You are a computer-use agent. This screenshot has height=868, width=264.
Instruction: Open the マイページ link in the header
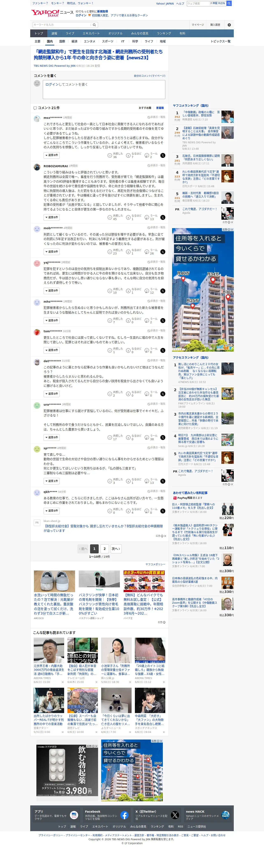[x=198, y=24]
